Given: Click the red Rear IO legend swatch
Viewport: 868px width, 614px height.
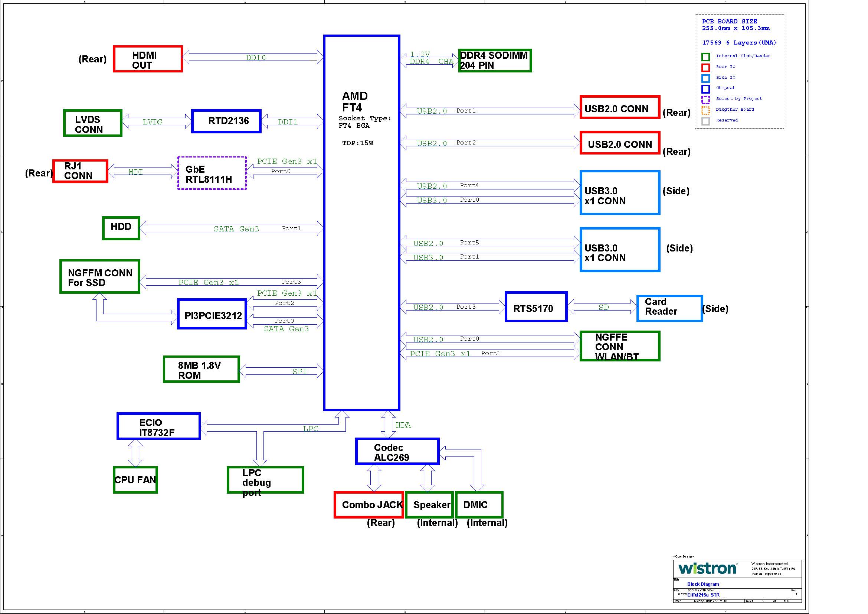Looking at the screenshot, I should 705,67.
